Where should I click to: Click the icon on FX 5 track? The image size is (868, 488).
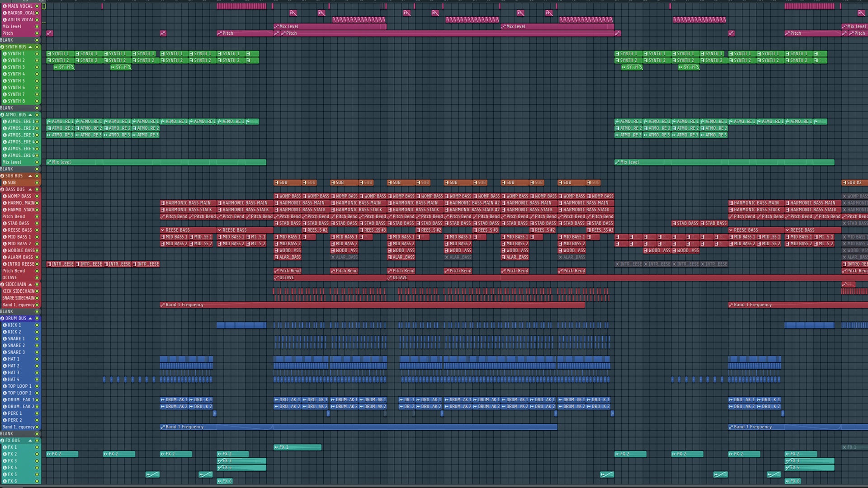pos(5,474)
